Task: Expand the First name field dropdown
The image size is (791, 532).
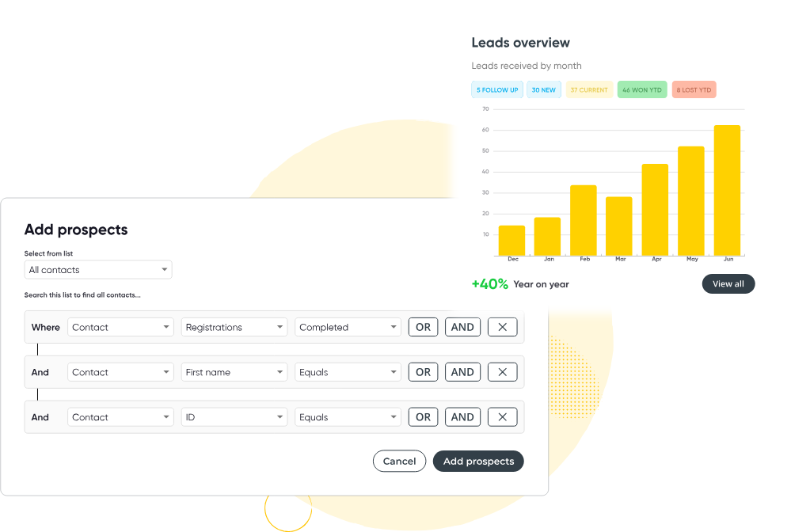Action: click(x=235, y=372)
